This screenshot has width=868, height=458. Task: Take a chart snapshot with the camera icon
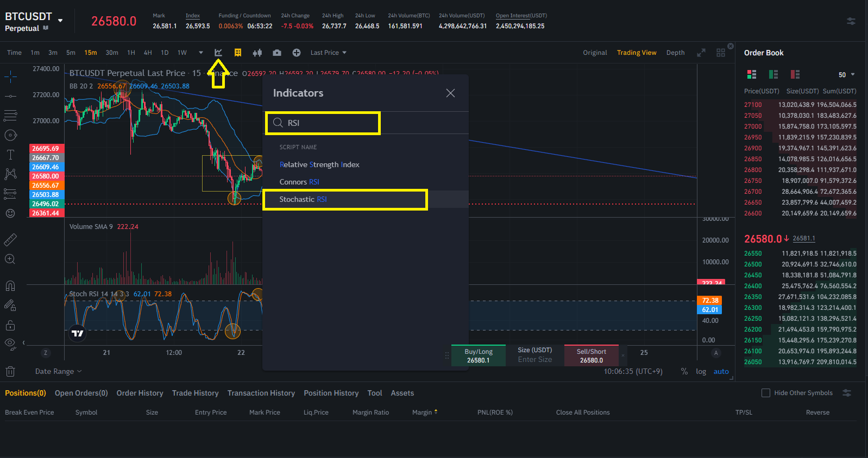277,53
